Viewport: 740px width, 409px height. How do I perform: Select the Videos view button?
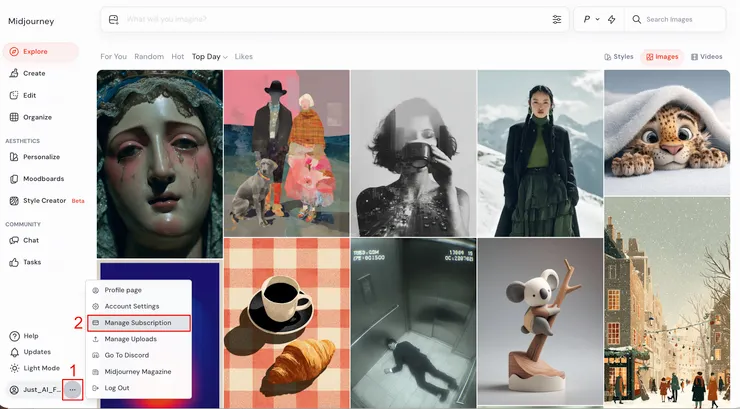(706, 57)
